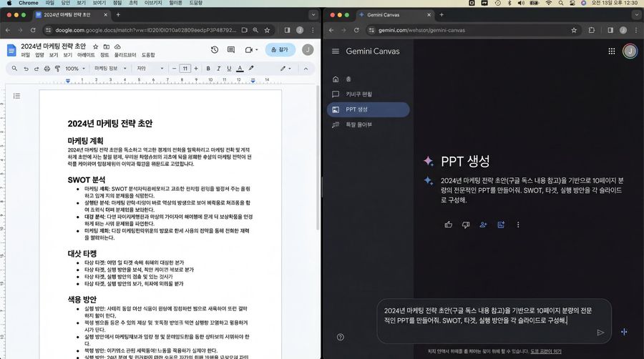Open version history clock icon in Docs
The width and height of the screenshot is (644, 359).
214,49
